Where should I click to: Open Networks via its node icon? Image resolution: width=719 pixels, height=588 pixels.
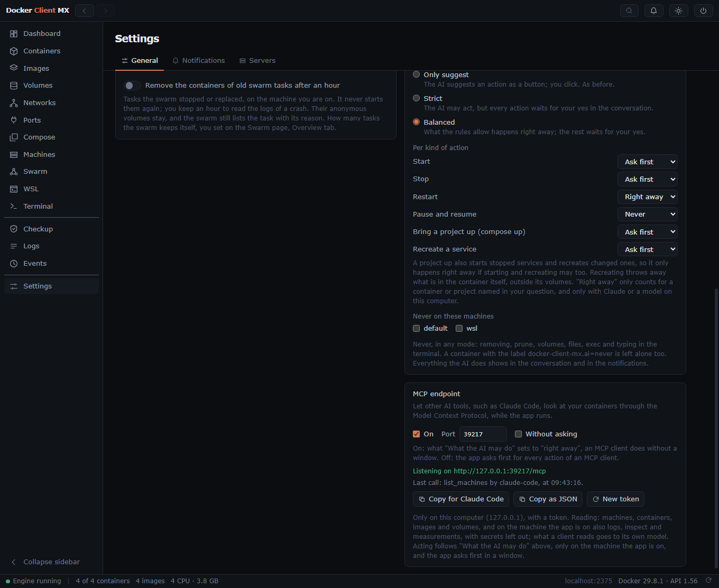[x=14, y=103]
